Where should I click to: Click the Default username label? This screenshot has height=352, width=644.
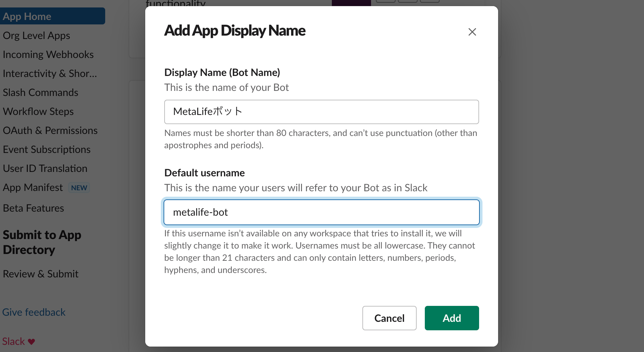(204, 173)
